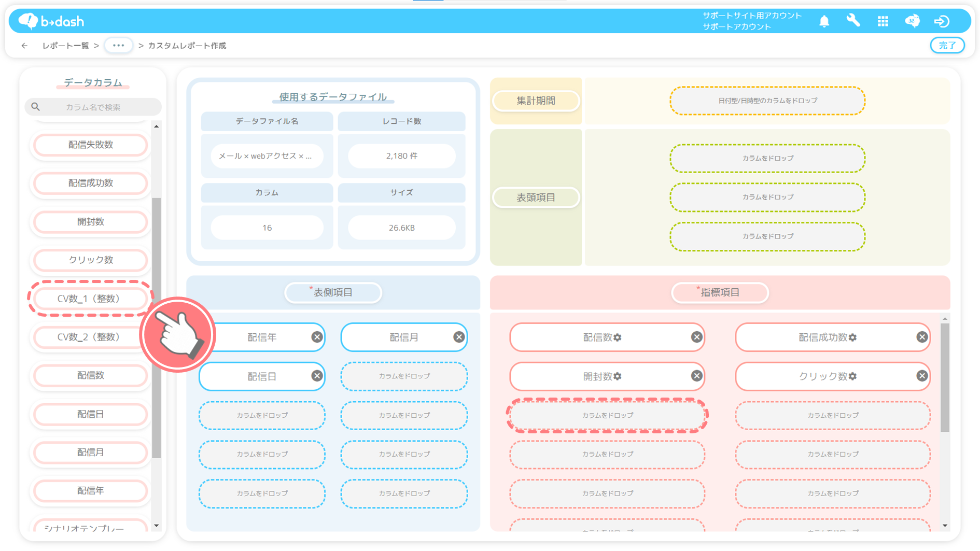Click the 配信月 chip in 表側項目
This screenshot has height=551, width=980.
click(x=404, y=337)
